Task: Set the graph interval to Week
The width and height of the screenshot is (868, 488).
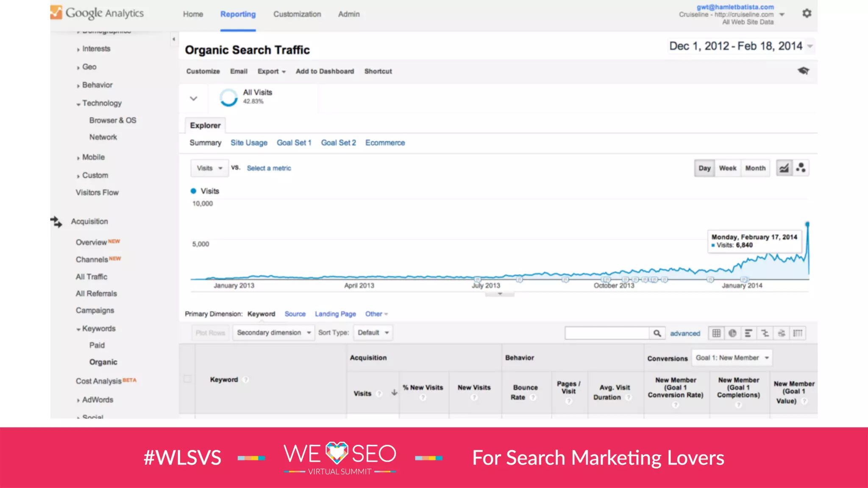Action: pyautogui.click(x=727, y=168)
